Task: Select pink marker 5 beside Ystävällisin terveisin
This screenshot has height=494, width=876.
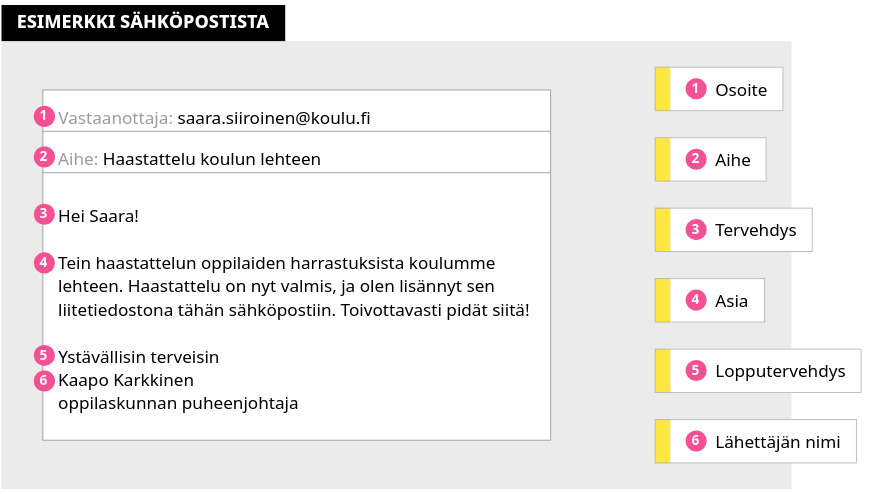Action: coord(43,355)
